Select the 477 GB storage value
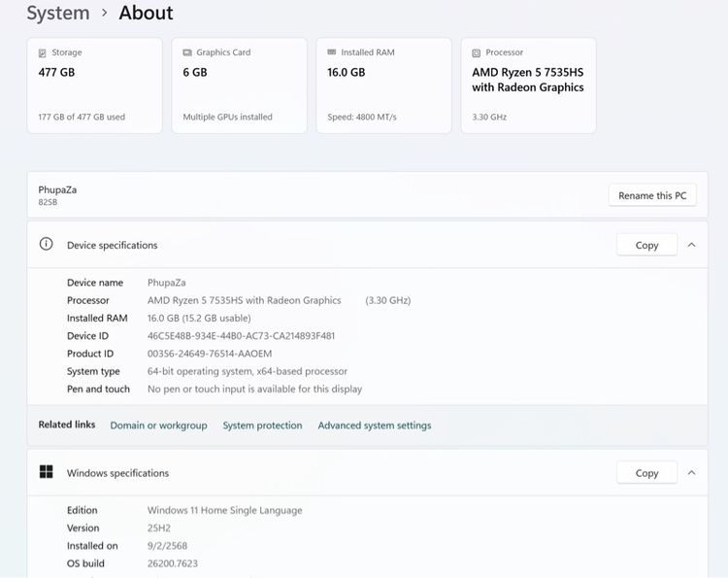 (56, 72)
